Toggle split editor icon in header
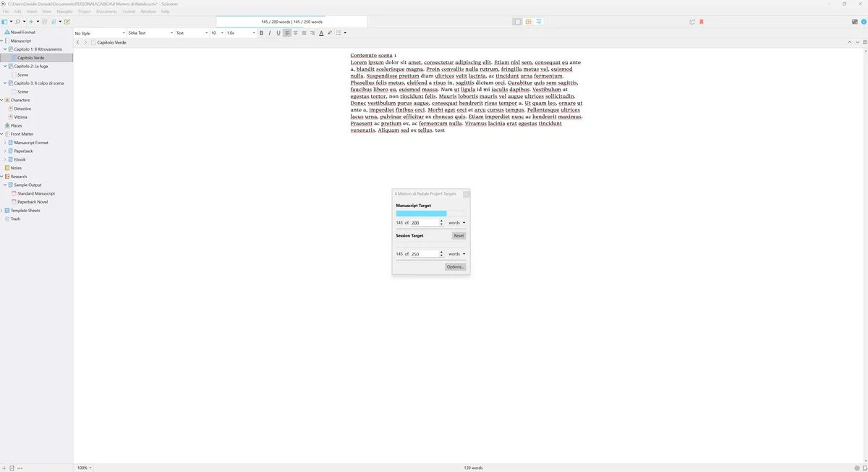 (864, 43)
